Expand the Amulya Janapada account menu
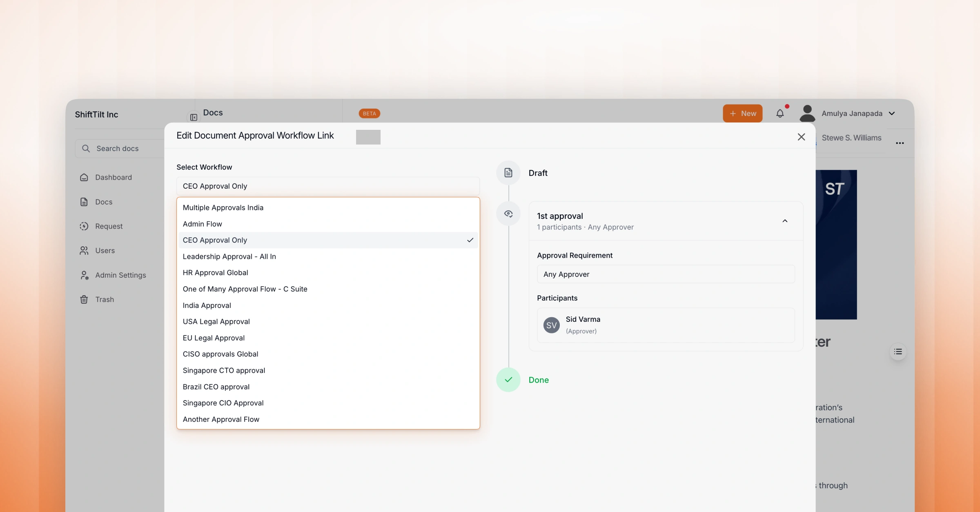The width and height of the screenshot is (980, 512). tap(892, 114)
